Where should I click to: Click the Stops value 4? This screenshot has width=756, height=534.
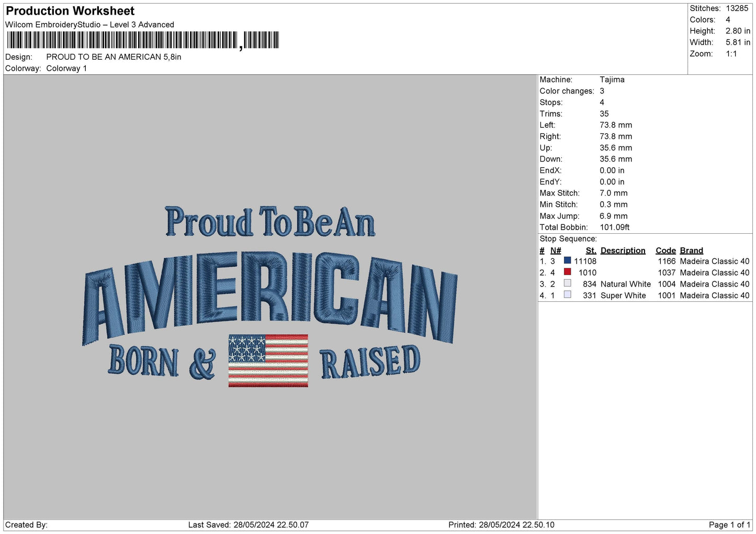602,103
